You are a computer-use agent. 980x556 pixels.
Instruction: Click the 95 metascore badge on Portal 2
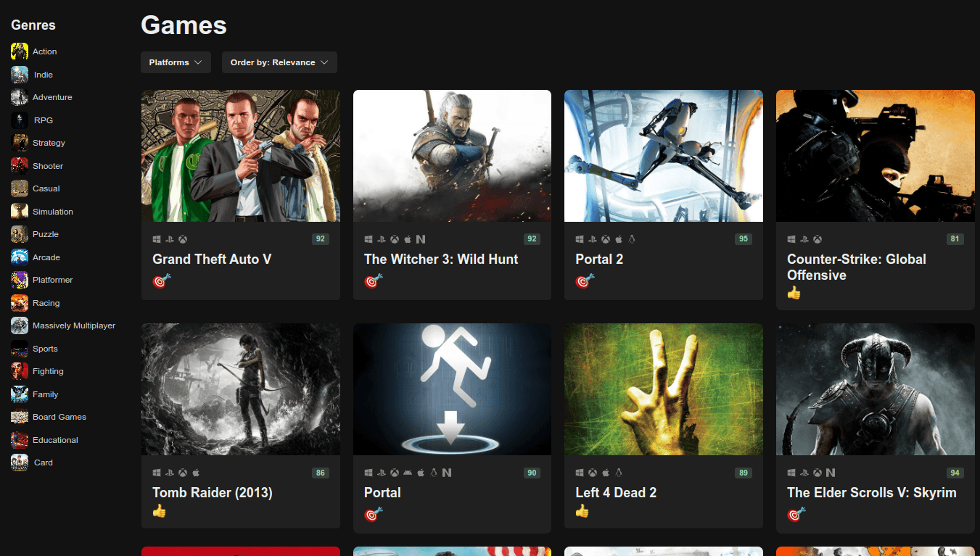coord(743,239)
